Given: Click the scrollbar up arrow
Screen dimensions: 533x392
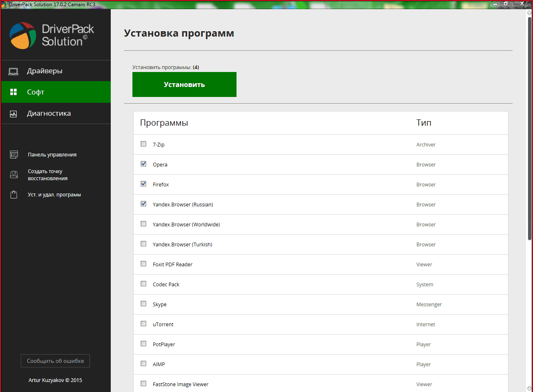Looking at the screenshot, I should pyautogui.click(x=529, y=13).
